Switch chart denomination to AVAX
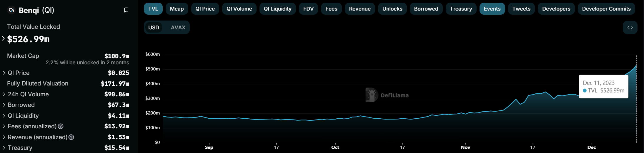 click(x=178, y=27)
